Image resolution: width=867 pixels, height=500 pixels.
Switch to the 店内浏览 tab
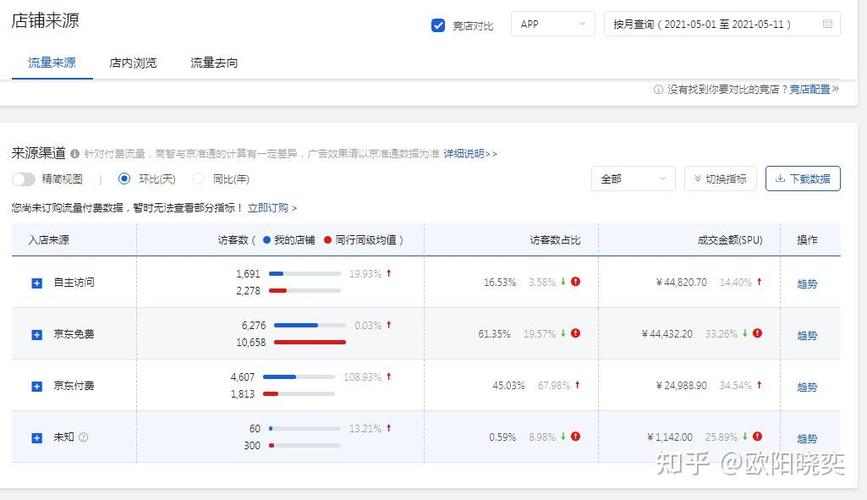(133, 63)
